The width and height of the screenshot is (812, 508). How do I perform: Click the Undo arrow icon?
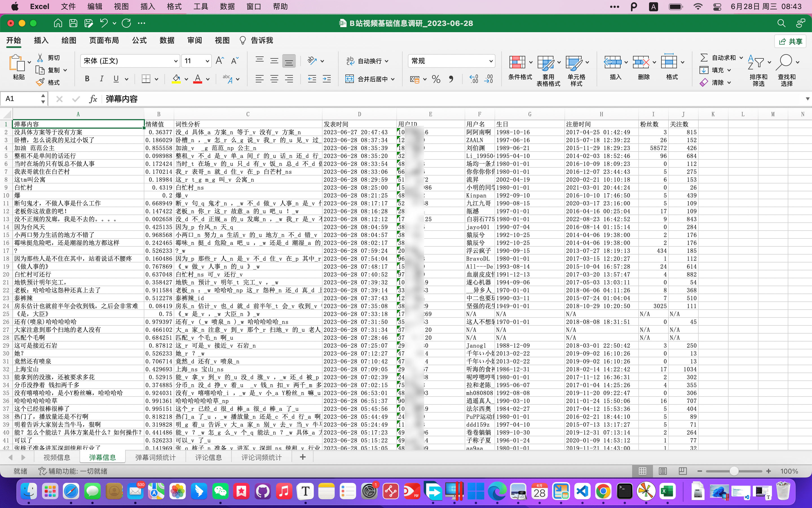pyautogui.click(x=104, y=23)
